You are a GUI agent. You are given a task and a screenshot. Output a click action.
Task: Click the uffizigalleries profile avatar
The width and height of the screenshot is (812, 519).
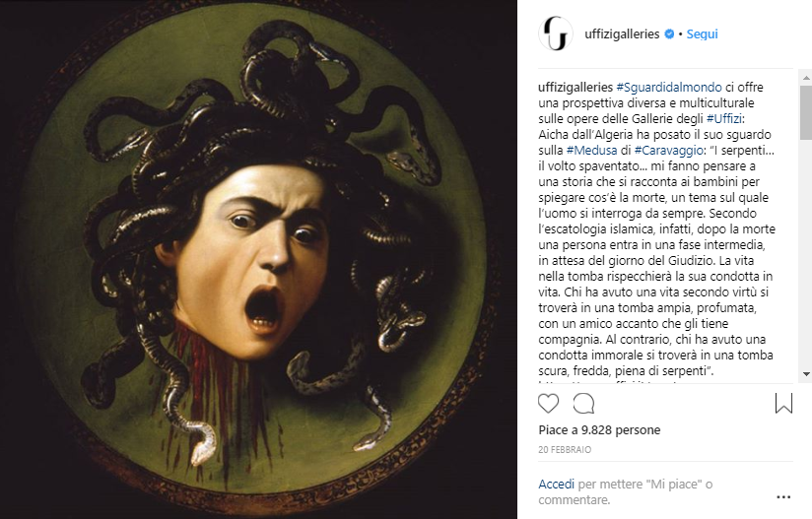point(556,33)
